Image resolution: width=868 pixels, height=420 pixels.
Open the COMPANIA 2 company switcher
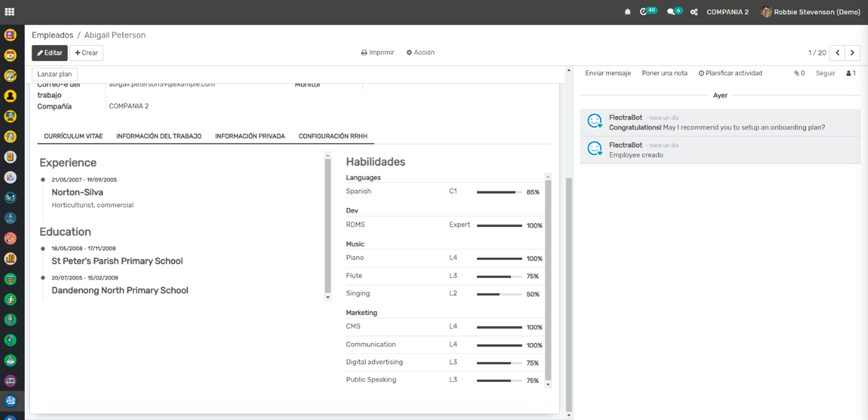727,12
